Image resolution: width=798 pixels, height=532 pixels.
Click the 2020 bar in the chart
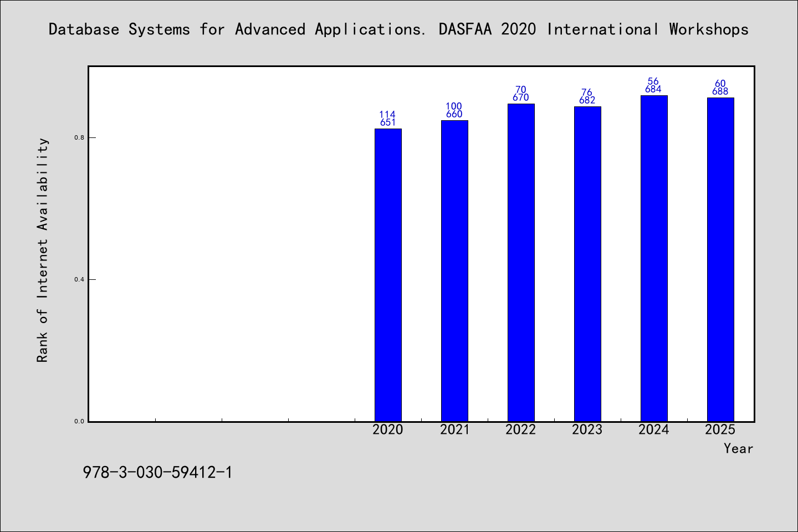388,275
